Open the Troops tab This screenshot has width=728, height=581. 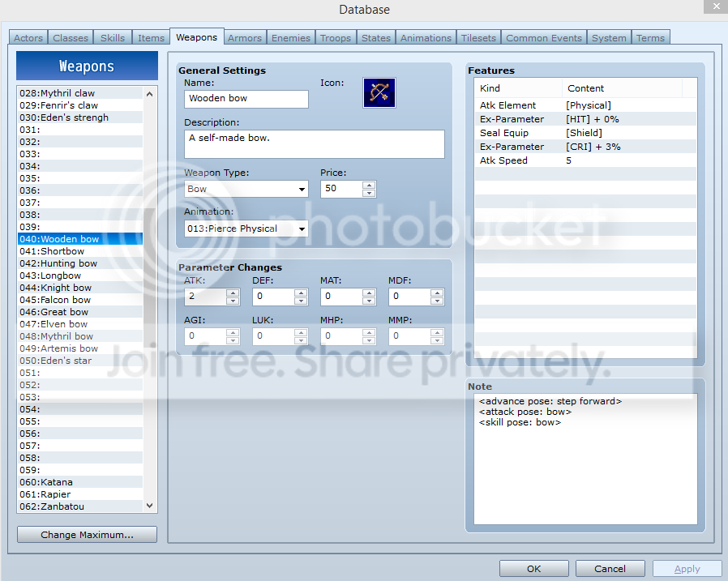click(x=336, y=38)
